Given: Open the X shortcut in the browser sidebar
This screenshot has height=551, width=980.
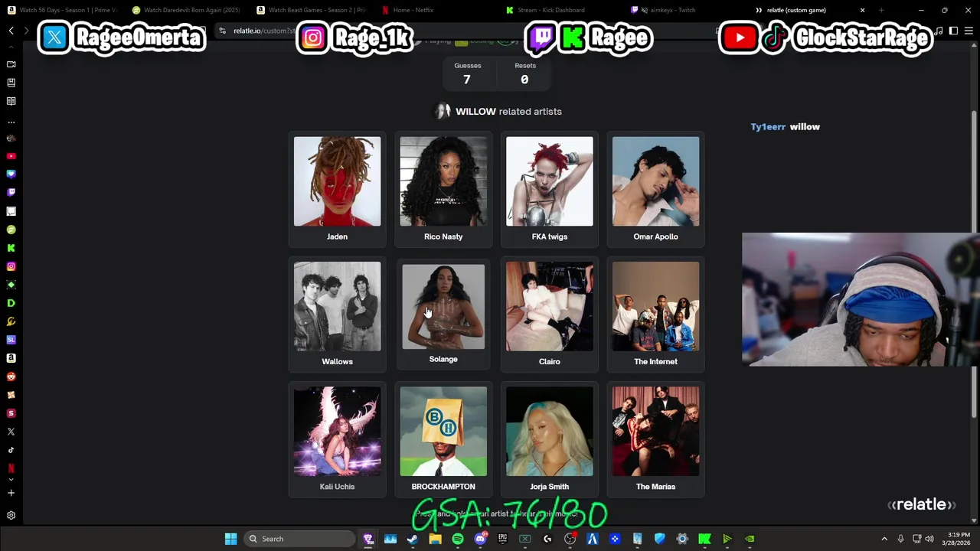Looking at the screenshot, I should [x=11, y=432].
